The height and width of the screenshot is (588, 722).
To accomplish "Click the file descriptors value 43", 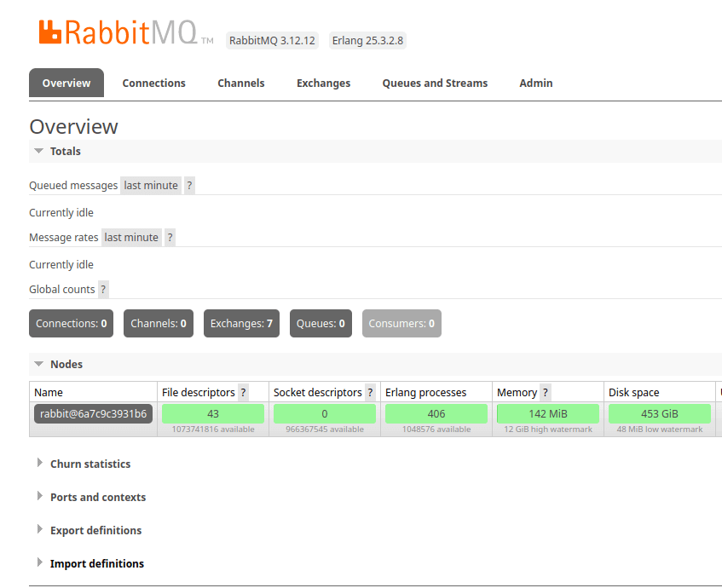I will (213, 414).
